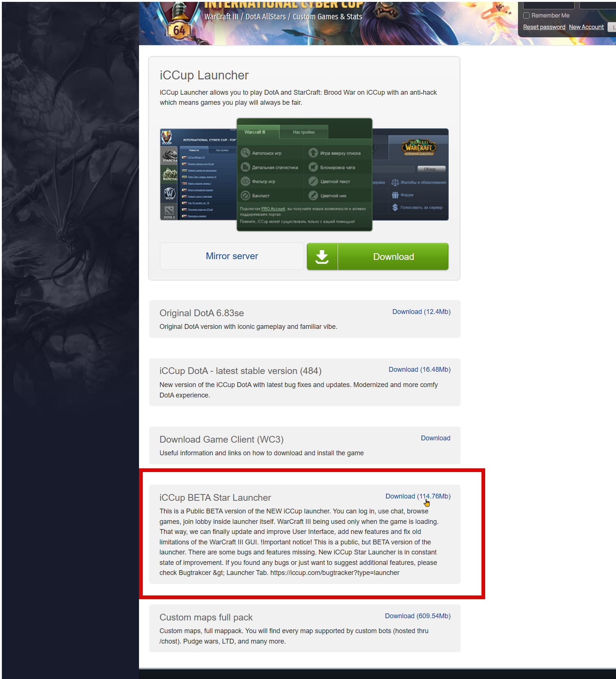The image size is (616, 679).
Task: Click the "Download Game Client (WC3)" heading
Action: [x=221, y=440]
